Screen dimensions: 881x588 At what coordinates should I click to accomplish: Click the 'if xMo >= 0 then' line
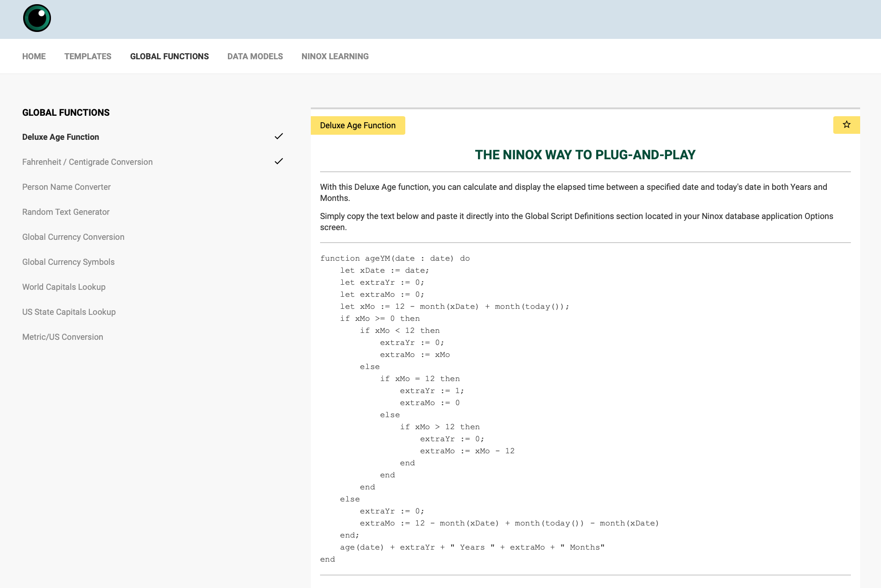(x=380, y=319)
